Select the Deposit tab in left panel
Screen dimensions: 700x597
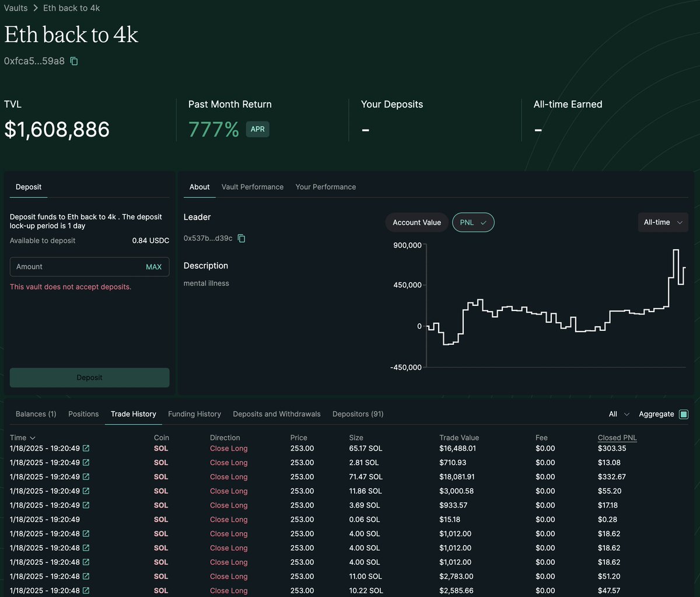click(x=29, y=187)
